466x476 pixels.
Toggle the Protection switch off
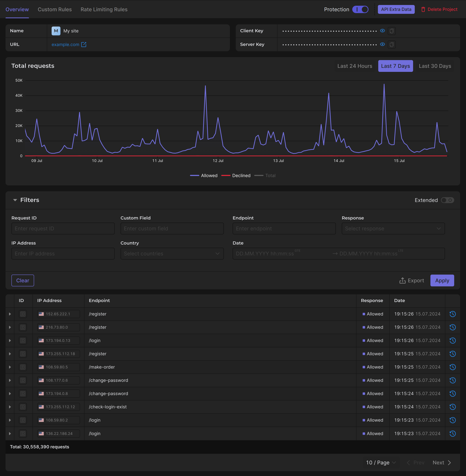360,10
